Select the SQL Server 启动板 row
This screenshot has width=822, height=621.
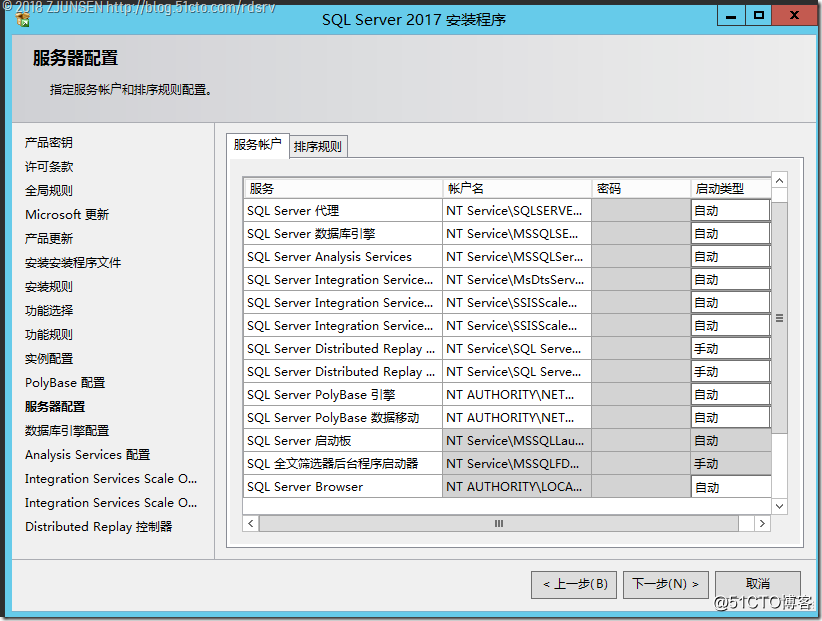click(x=343, y=441)
